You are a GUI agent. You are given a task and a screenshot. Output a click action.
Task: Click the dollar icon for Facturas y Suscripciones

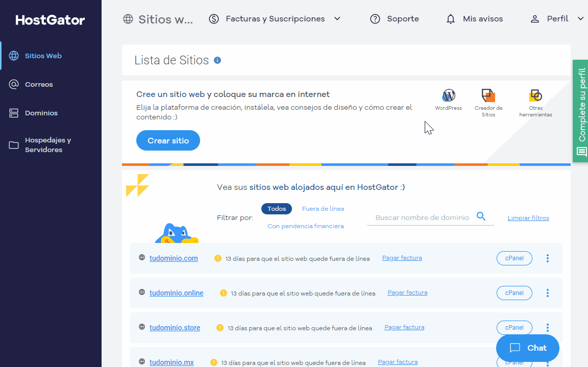point(214,19)
